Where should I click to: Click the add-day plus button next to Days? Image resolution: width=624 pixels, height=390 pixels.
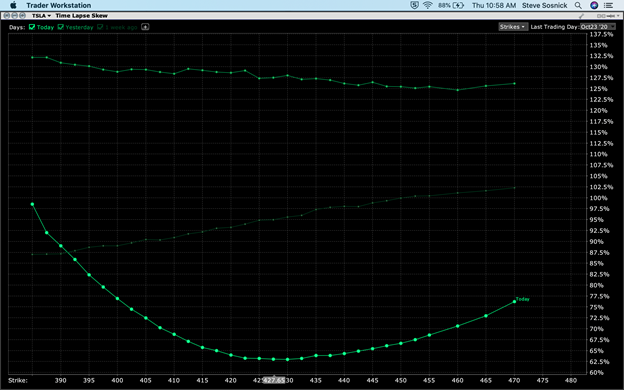click(x=145, y=27)
